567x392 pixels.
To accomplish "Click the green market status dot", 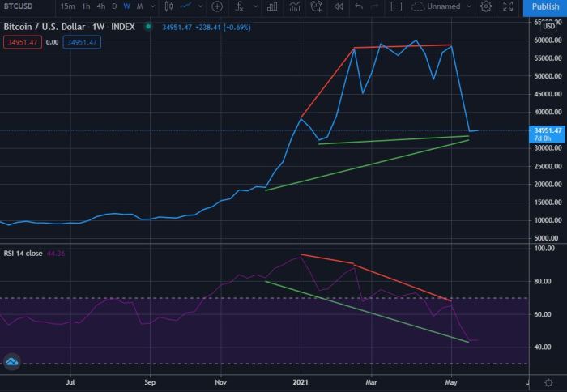I will pyautogui.click(x=148, y=27).
